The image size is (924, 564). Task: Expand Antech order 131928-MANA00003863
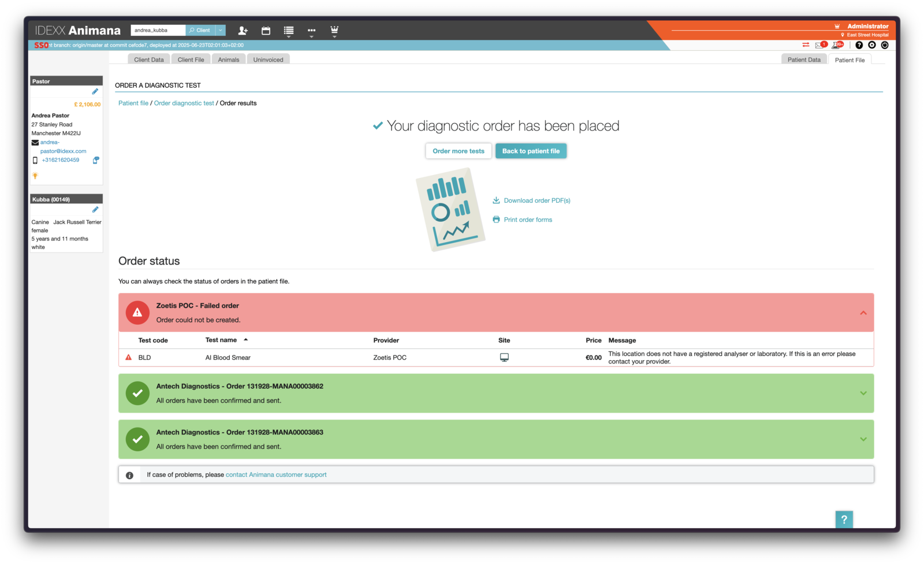[863, 439]
